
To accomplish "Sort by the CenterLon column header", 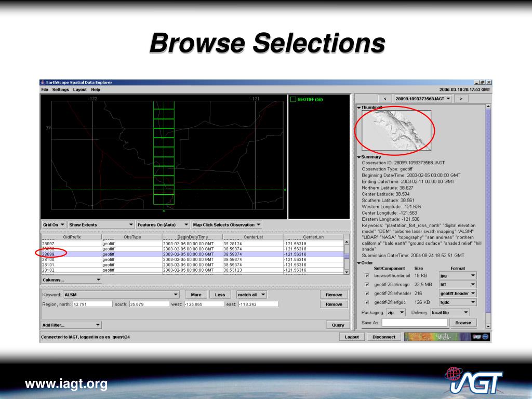I will click(313, 237).
